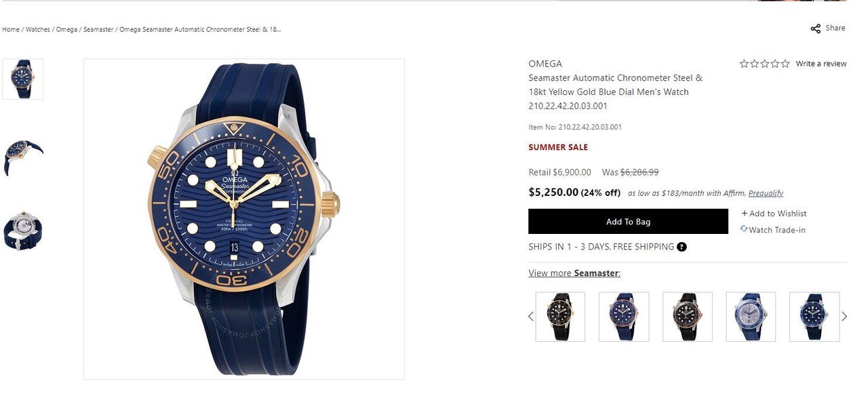Click the Share icon
This screenshot has width=868, height=394.
[815, 28]
